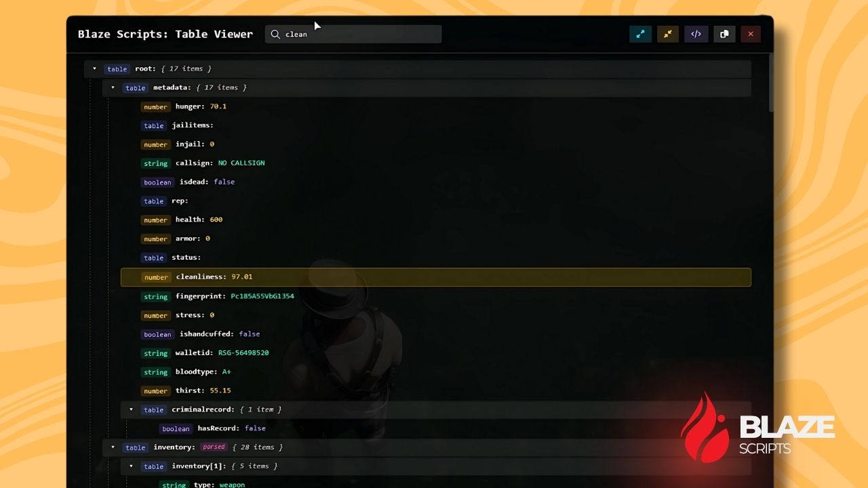This screenshot has width=868, height=488.
Task: Click the number badge beside hunger
Action: 155,106
